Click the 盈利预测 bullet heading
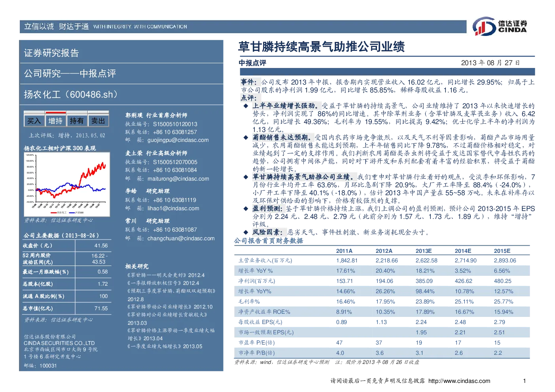This screenshot has height=392, width=555. point(268,208)
